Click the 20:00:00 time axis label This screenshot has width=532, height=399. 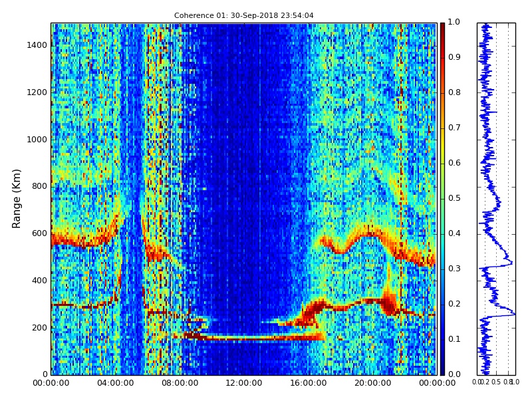pyautogui.click(x=373, y=384)
